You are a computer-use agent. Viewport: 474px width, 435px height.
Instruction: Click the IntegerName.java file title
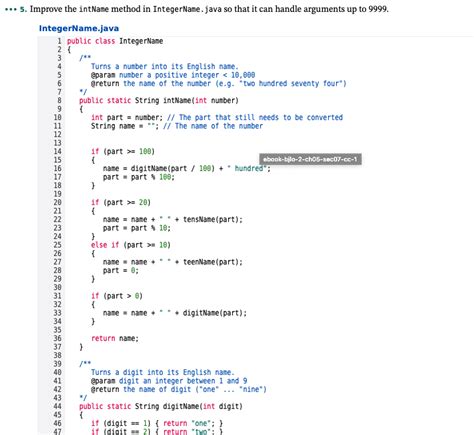click(x=79, y=28)
